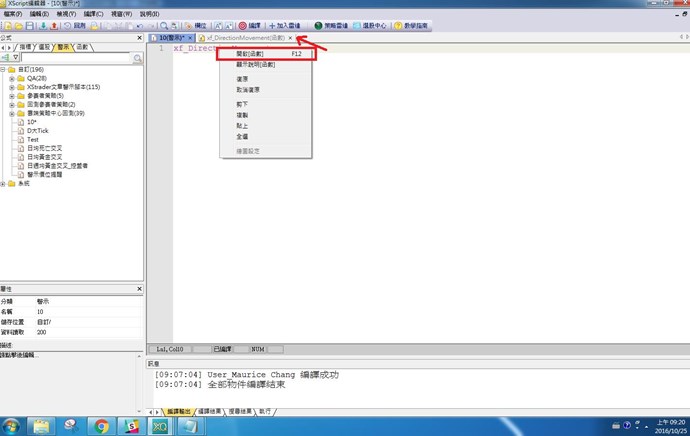Screen dimensions: 690x436
Task: Click the Open folder toolbar icon
Action: 19,26
